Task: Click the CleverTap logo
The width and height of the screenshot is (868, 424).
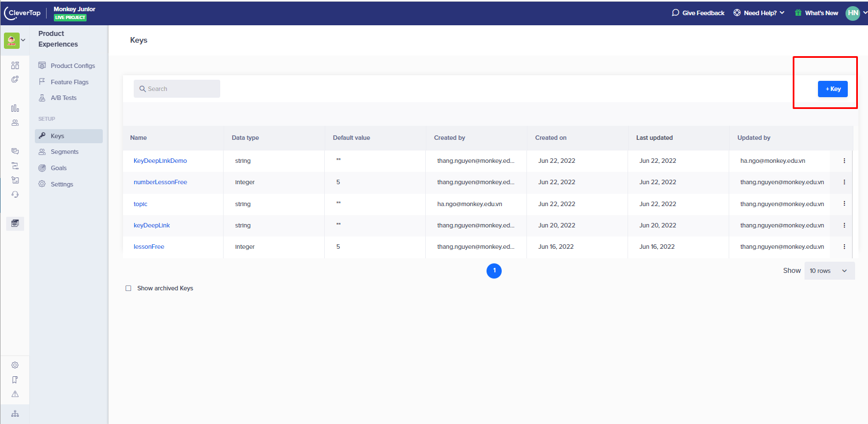Action: (x=22, y=13)
